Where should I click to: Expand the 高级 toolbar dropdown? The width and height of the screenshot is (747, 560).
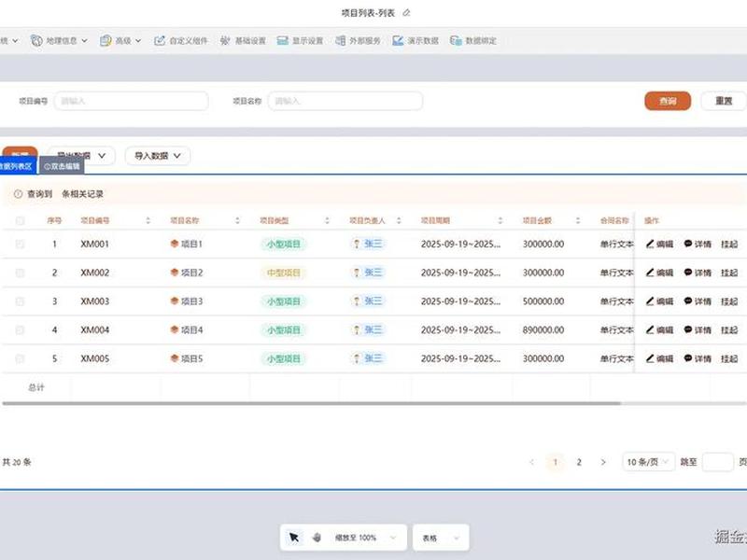[120, 40]
